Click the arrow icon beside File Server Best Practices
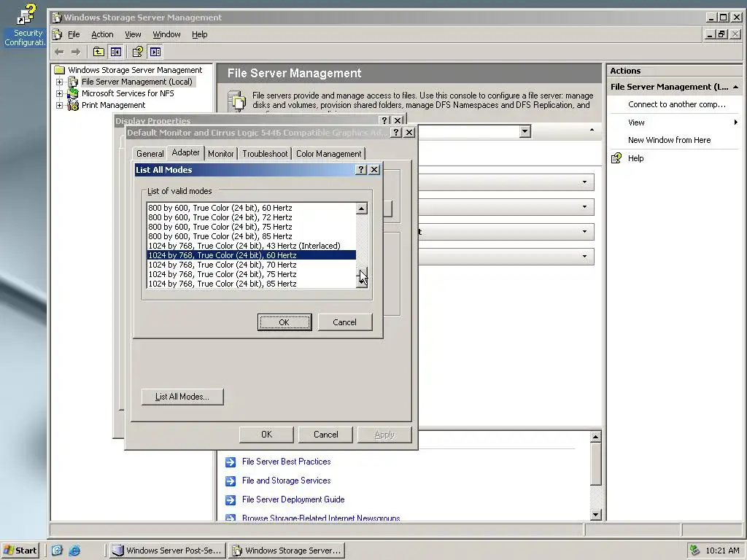747x560 pixels. tap(231, 462)
